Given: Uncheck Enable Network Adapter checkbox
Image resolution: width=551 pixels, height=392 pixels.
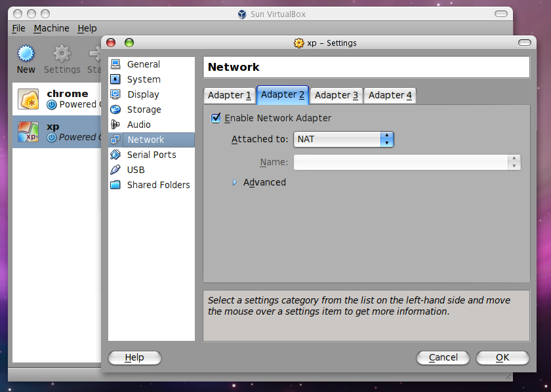Looking at the screenshot, I should [x=216, y=118].
